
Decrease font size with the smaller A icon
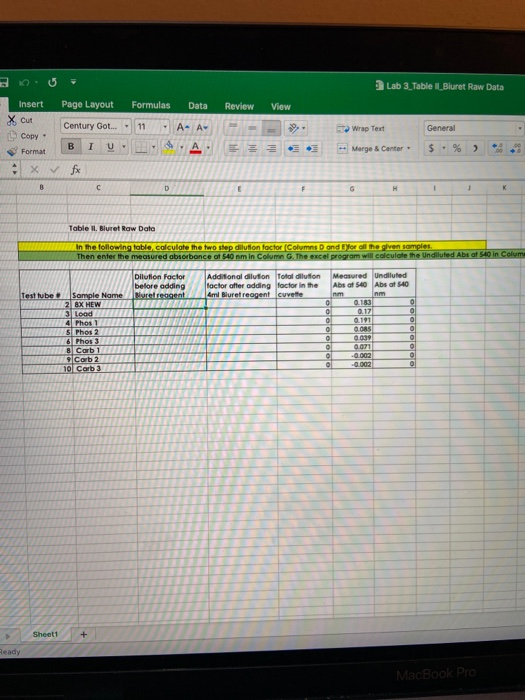pyautogui.click(x=202, y=128)
